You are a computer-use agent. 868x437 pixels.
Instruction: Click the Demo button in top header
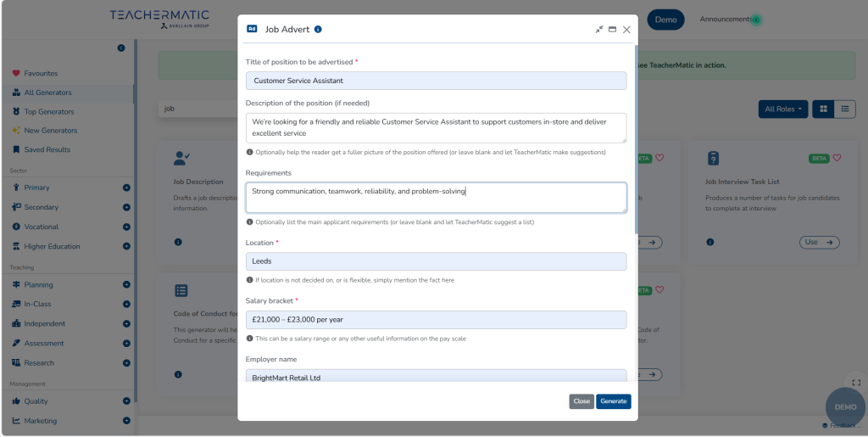click(665, 20)
